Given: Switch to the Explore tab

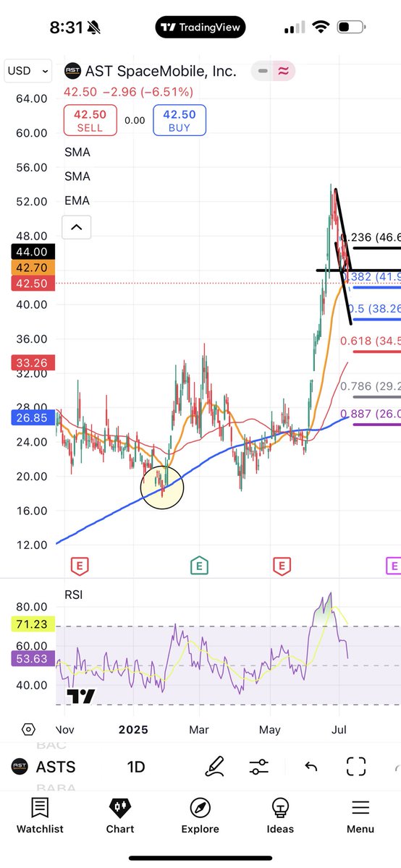Looking at the screenshot, I should 200,816.
